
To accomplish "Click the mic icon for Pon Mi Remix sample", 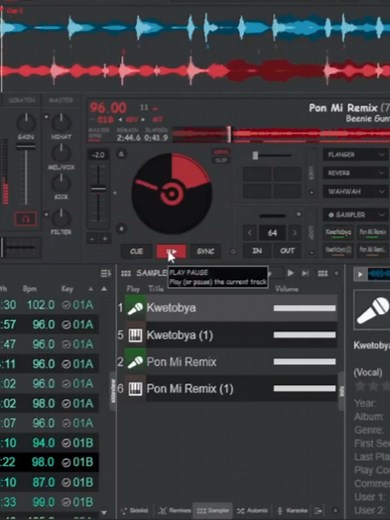I will click(x=135, y=362).
